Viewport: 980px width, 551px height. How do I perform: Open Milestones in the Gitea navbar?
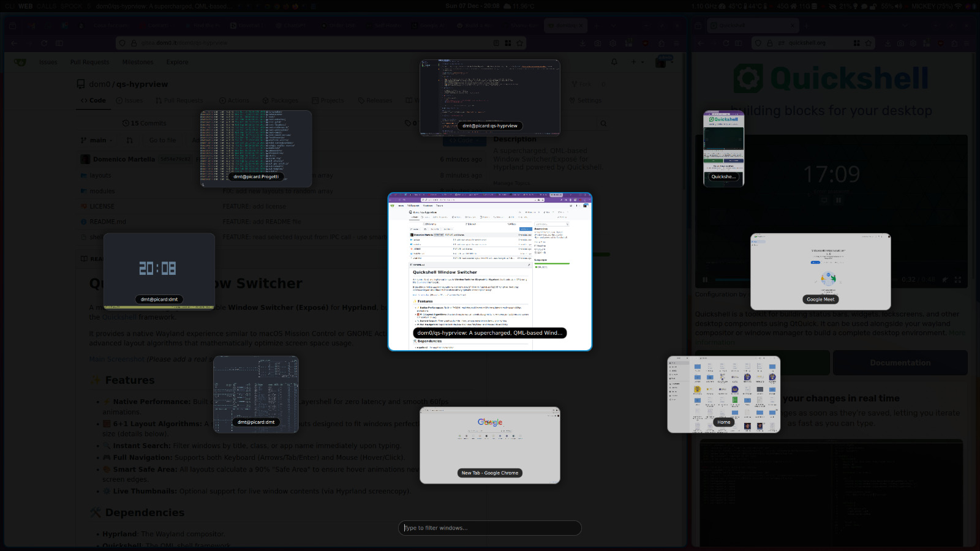click(x=138, y=62)
